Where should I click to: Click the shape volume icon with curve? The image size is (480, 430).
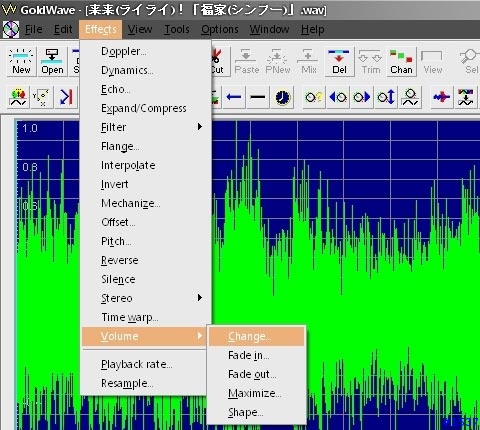tap(410, 97)
